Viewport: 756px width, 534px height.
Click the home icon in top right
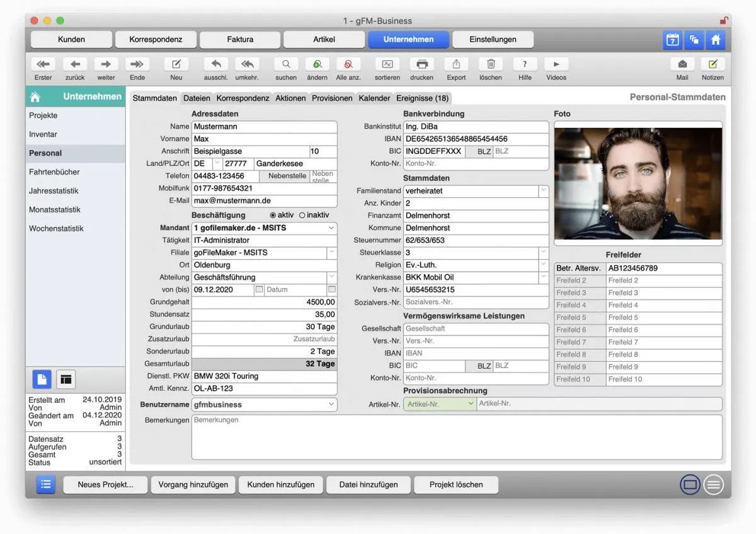point(715,40)
